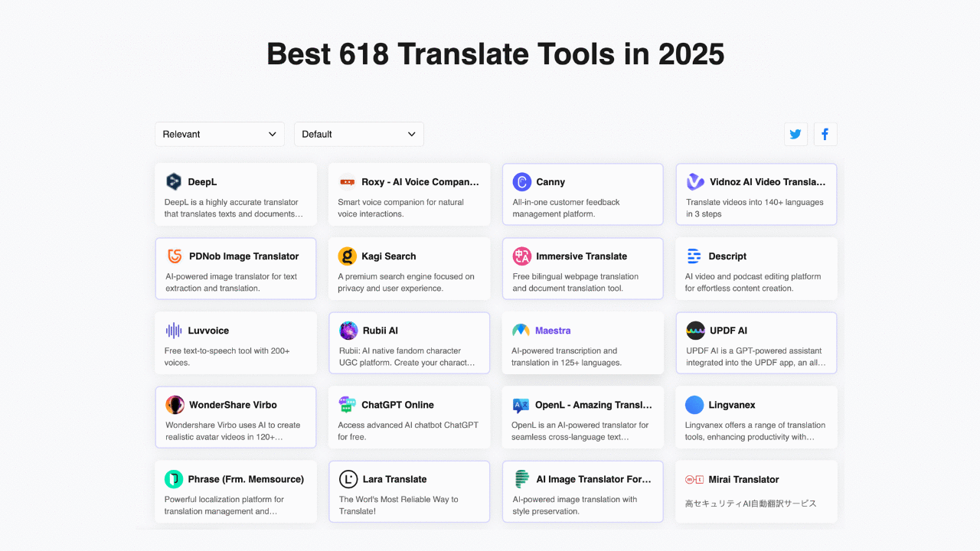Open the Descript title link
The height and width of the screenshot is (551, 980).
click(727, 256)
